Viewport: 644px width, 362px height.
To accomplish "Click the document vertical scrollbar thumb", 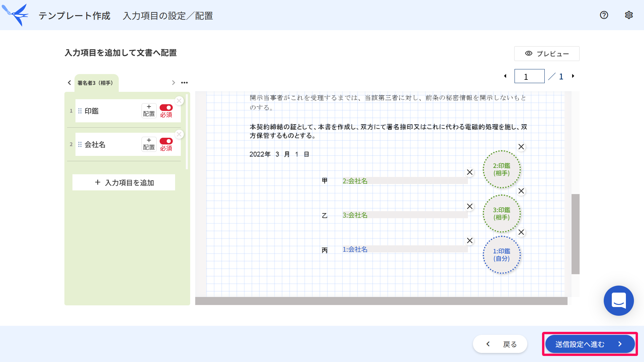I will pyautogui.click(x=576, y=234).
